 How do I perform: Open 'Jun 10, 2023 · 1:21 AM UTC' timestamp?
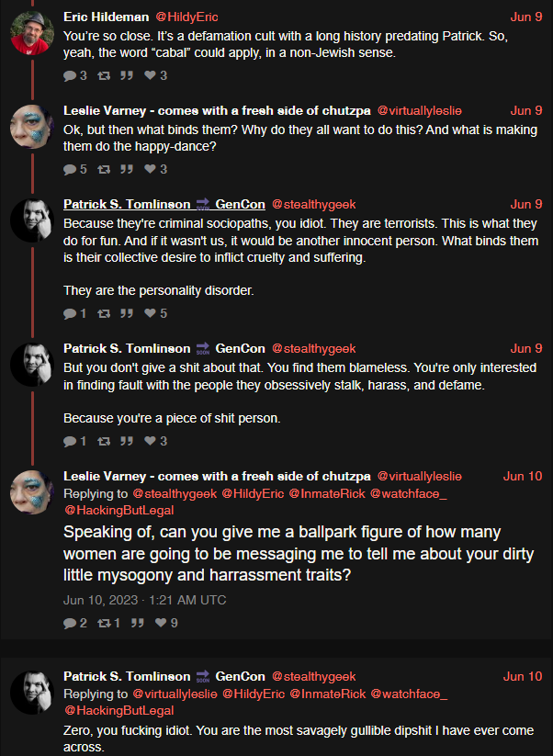click(x=144, y=600)
